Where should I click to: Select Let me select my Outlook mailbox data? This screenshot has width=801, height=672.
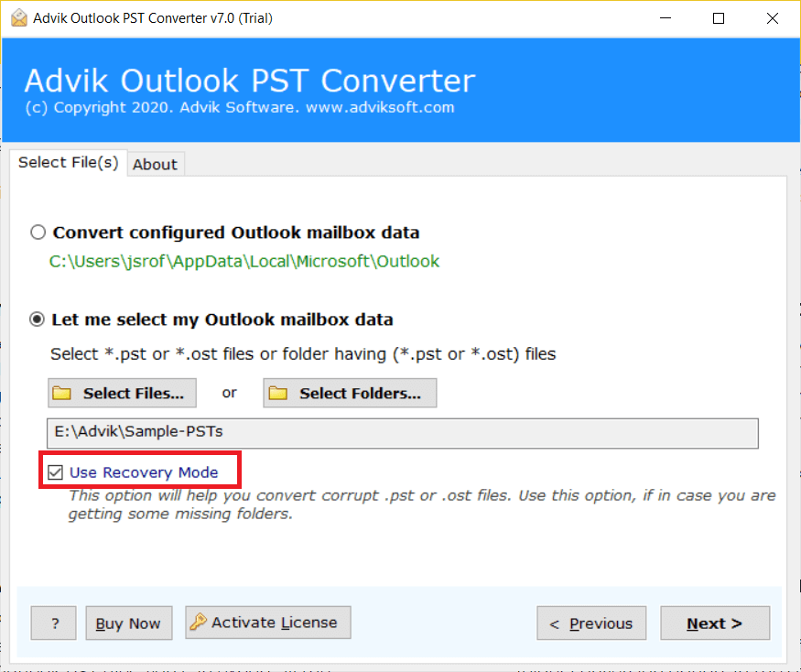(38, 320)
